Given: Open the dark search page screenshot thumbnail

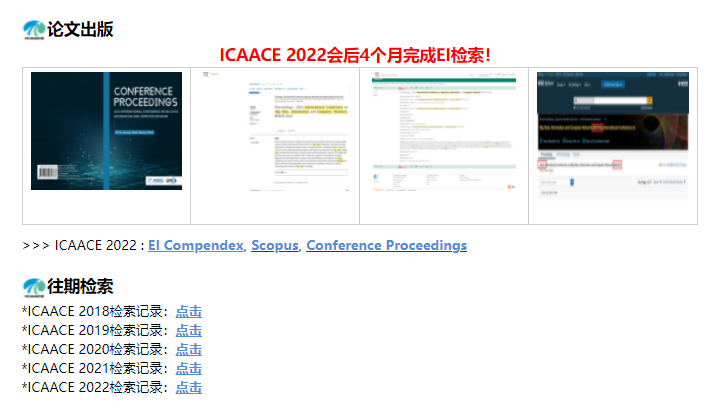Looking at the screenshot, I should (x=613, y=135).
